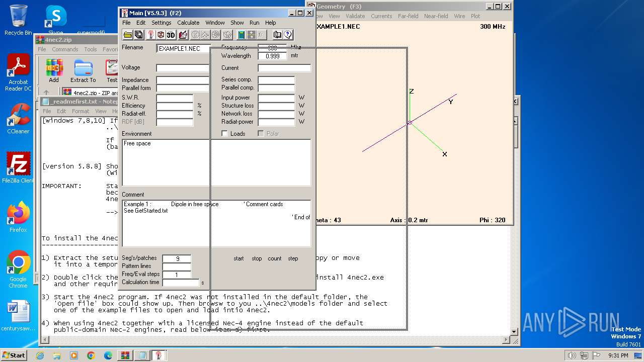Open the Help menu in Main window
The height and width of the screenshot is (362, 644).
tap(271, 23)
